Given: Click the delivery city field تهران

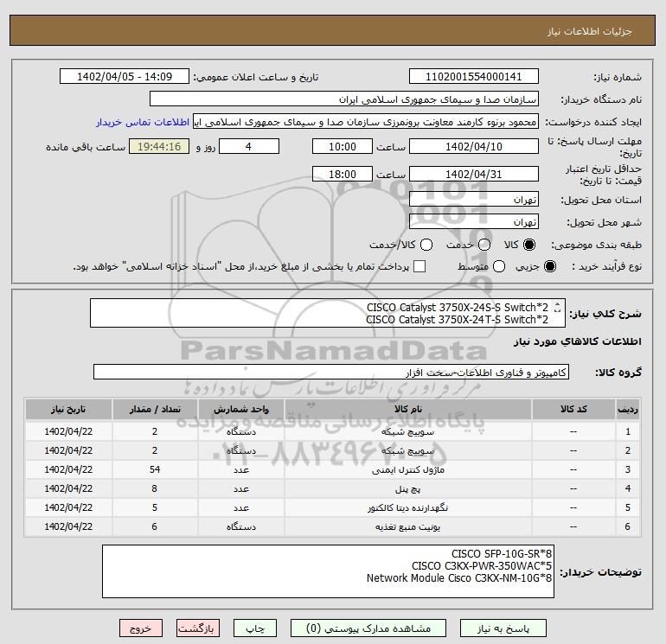Looking at the screenshot, I should (474, 221).
